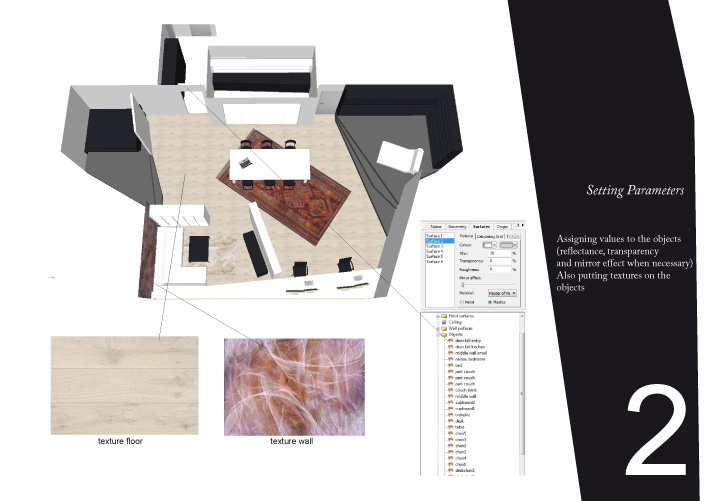Expand the Floor surfaces tree node

click(438, 316)
